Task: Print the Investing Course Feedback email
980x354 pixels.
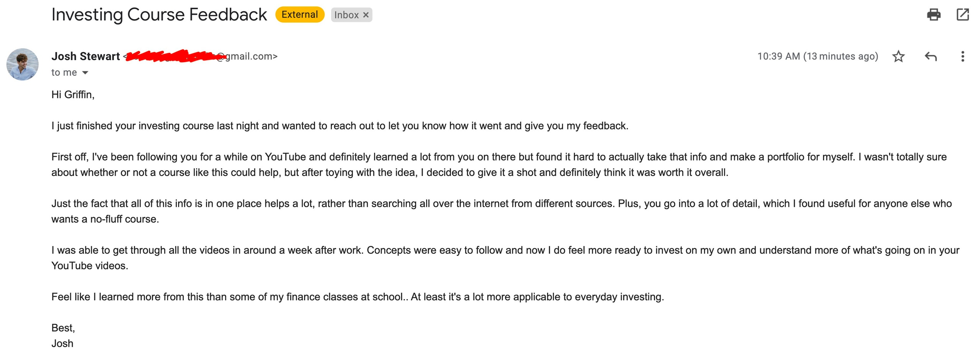Action: [x=933, y=15]
